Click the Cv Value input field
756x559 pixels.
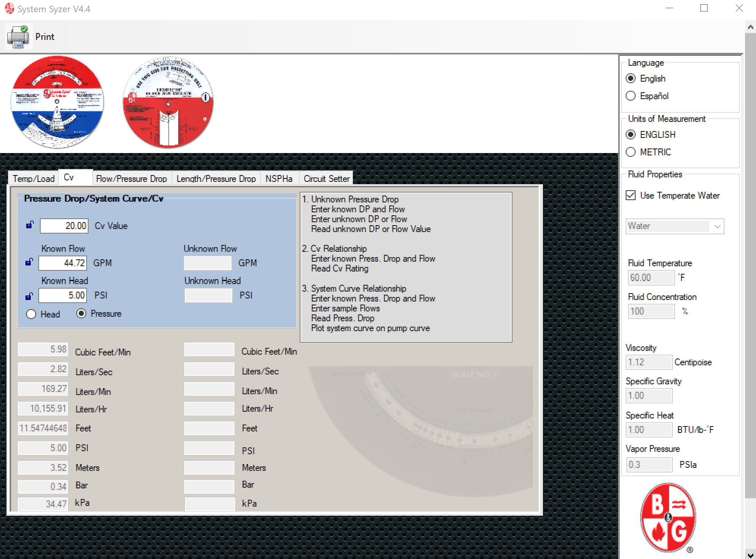64,226
